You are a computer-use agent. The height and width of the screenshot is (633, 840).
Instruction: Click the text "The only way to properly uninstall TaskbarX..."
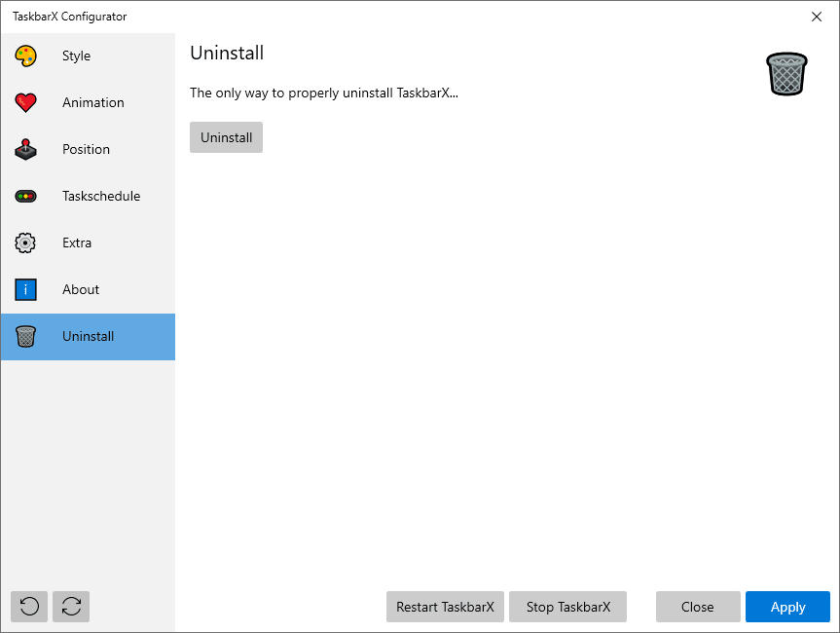(x=324, y=93)
